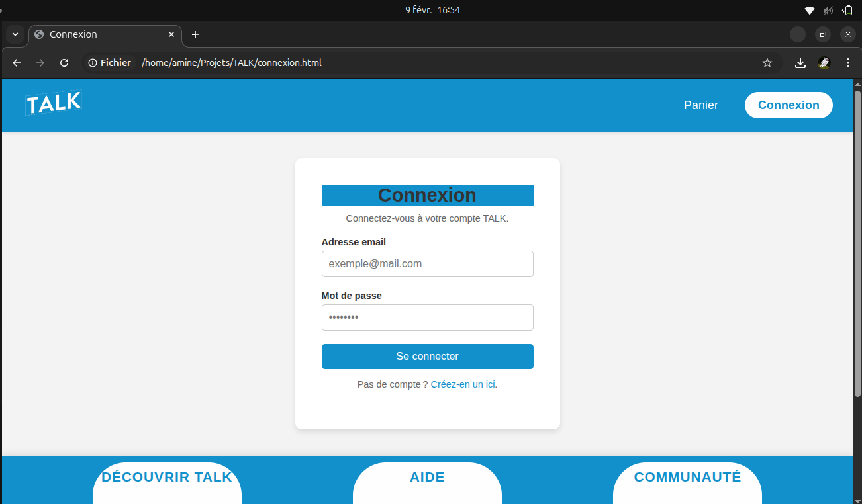Click the Se connecter button
This screenshot has height=504, width=862.
[x=427, y=356]
